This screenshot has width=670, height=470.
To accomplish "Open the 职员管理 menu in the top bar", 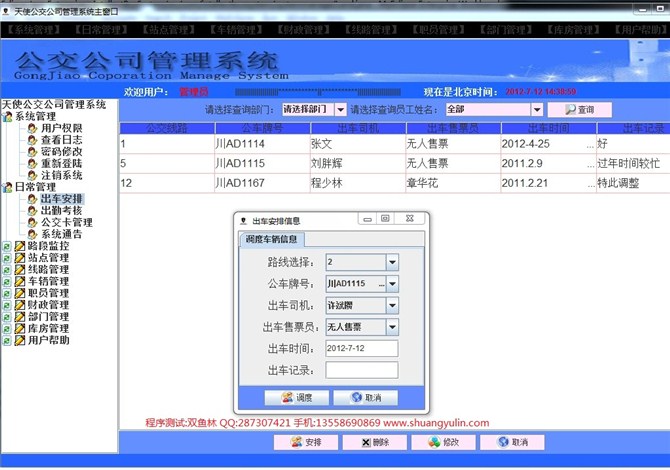I will click(x=439, y=30).
